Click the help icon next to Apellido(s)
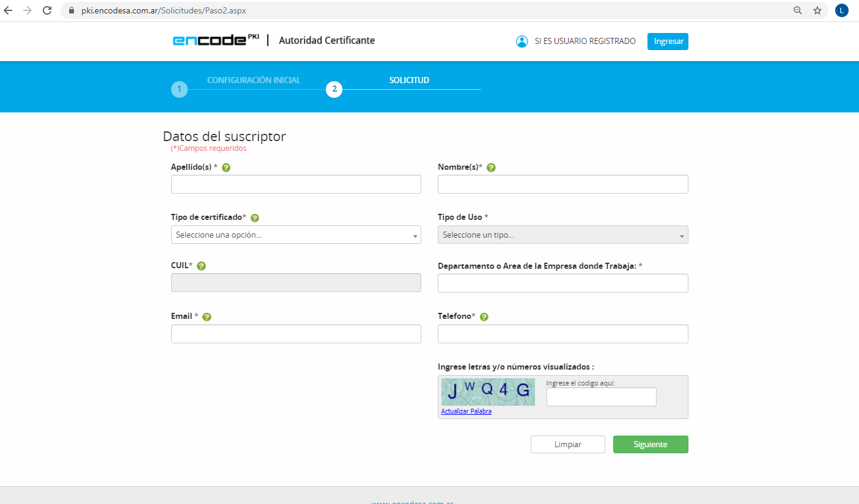The height and width of the screenshot is (504, 859). 226,167
